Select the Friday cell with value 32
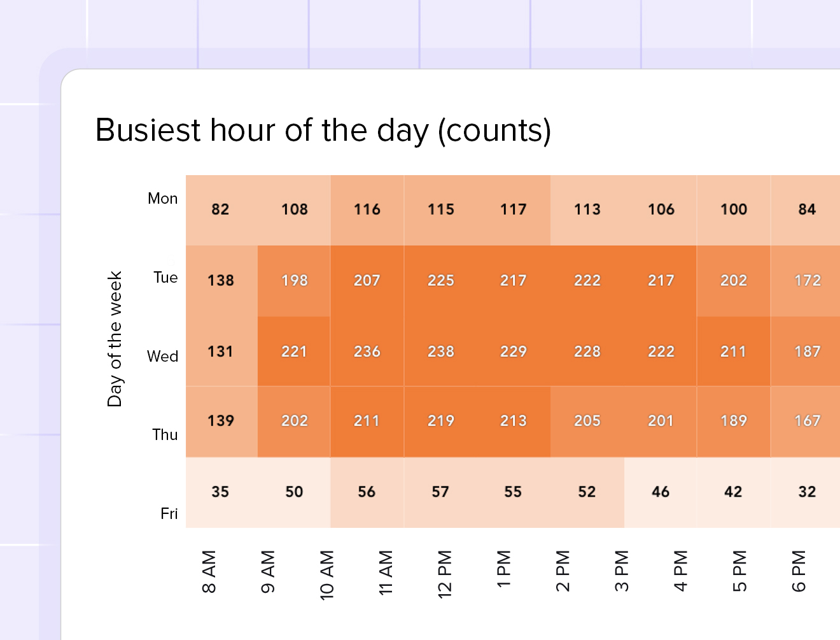840x640 pixels. tap(807, 492)
